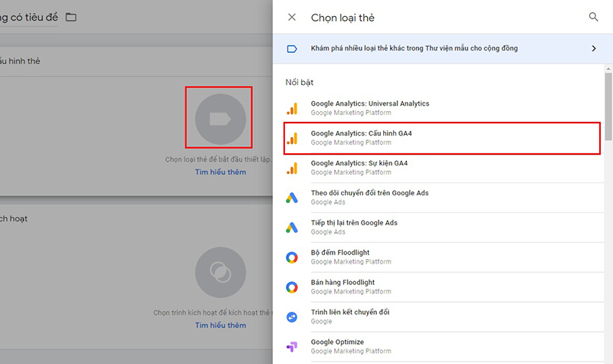613x364 pixels.
Task: Click the Sự kiện GA4 analytics icon
Action: pos(292,168)
